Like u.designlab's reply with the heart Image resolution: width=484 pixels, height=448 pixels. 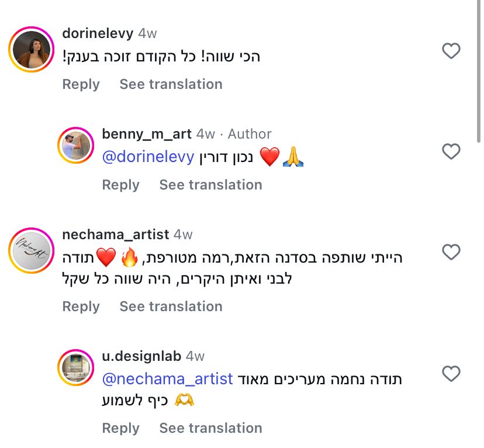451,373
